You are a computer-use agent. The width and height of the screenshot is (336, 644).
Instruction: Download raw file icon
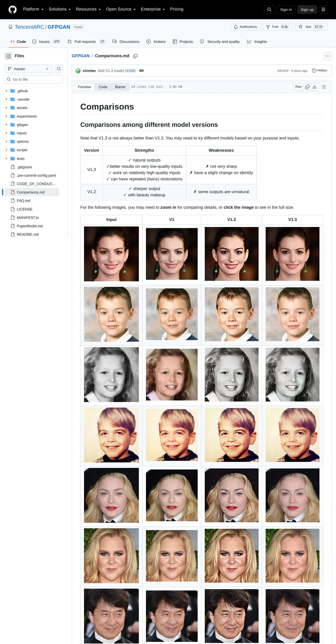click(x=314, y=87)
